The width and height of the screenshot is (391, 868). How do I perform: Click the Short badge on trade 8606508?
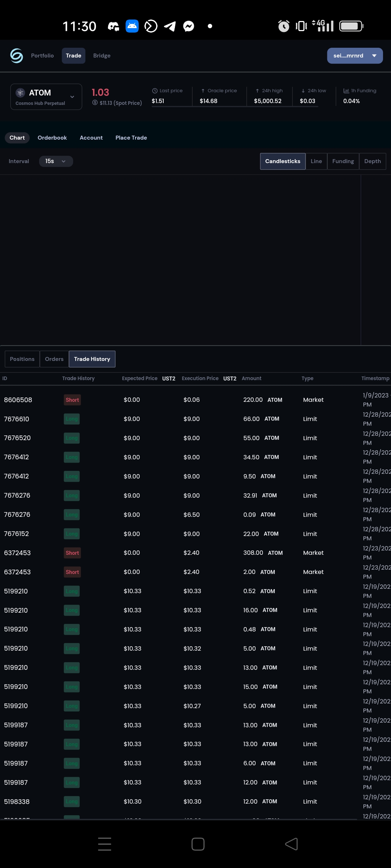(x=72, y=400)
